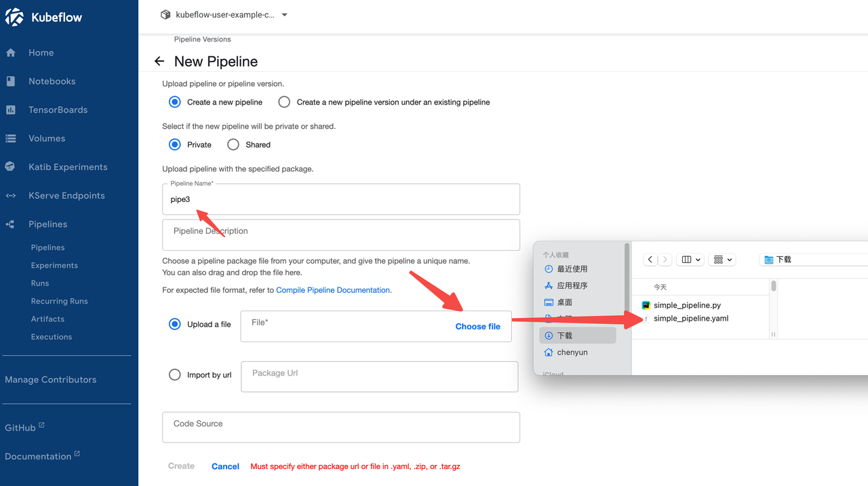Click the Volumes storage icon

coord(10,138)
